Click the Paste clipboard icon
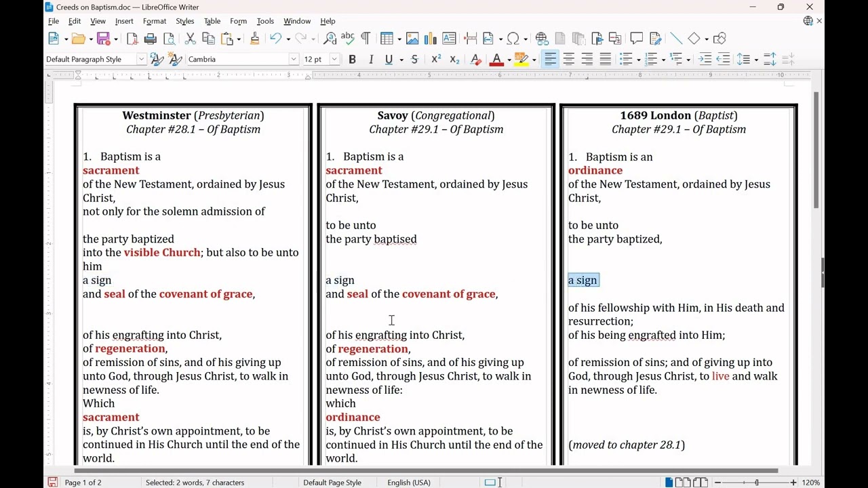868x488 pixels. click(226, 39)
